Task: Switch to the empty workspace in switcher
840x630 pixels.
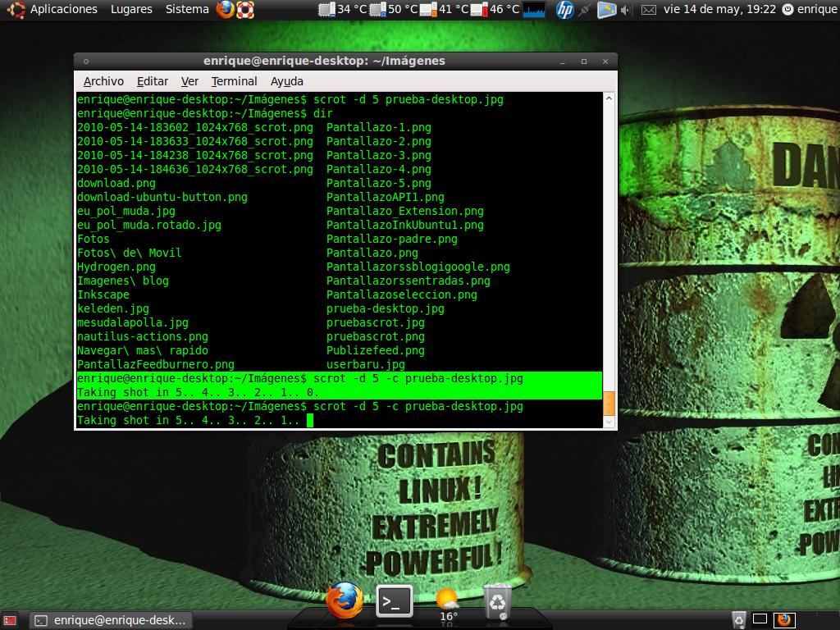Action: [x=760, y=619]
